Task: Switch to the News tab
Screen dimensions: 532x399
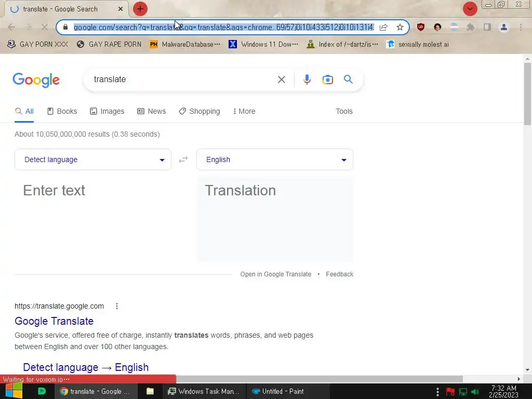Action: pos(151,111)
